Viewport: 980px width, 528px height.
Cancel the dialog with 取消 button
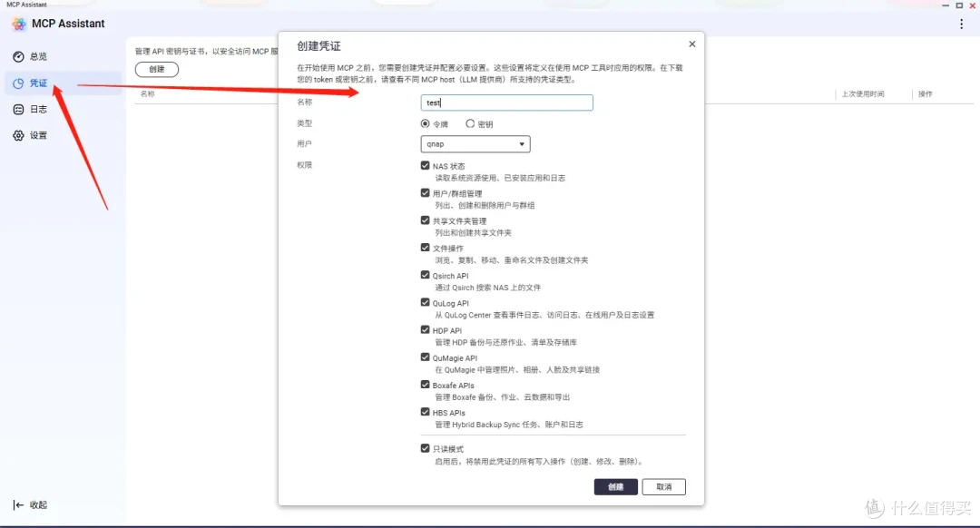(663, 487)
